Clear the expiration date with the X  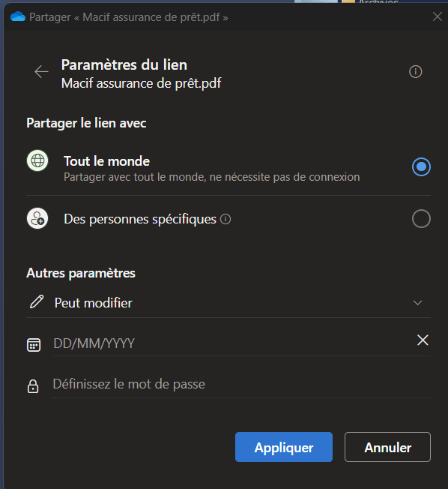pyautogui.click(x=423, y=340)
